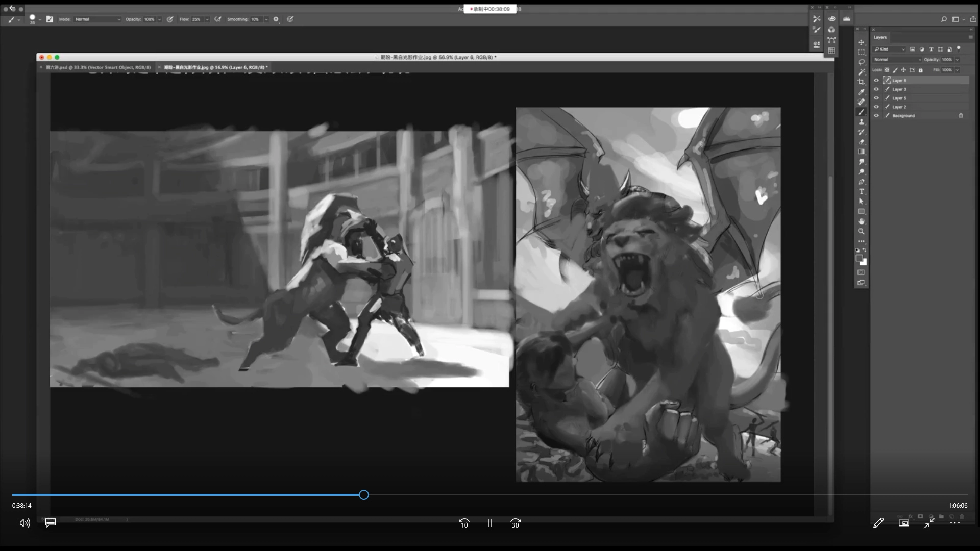This screenshot has width=980, height=551.
Task: Pause the video playback
Action: [x=489, y=523]
